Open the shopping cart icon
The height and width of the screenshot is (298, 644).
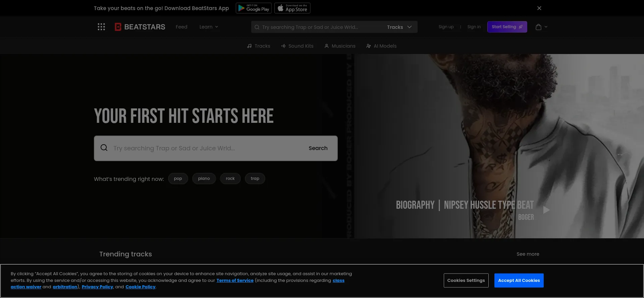pyautogui.click(x=538, y=27)
